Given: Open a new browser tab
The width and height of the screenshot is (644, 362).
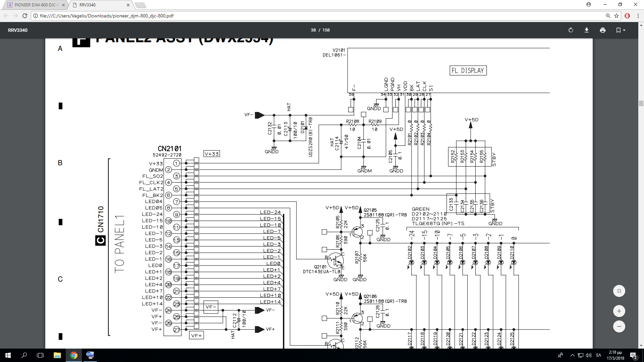Looking at the screenshot, I should pyautogui.click(x=141, y=5).
